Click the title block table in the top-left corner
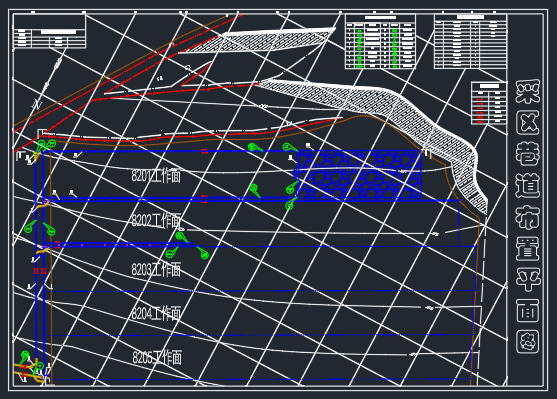557x399 pixels. 49,32
